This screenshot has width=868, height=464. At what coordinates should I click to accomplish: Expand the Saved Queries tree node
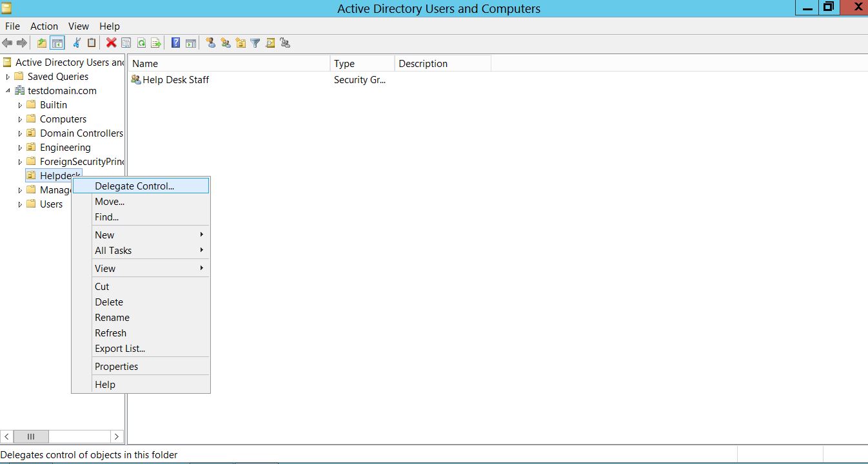click(x=8, y=77)
